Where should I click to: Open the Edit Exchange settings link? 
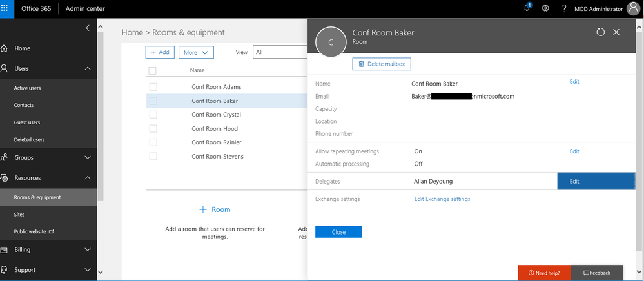tap(442, 199)
